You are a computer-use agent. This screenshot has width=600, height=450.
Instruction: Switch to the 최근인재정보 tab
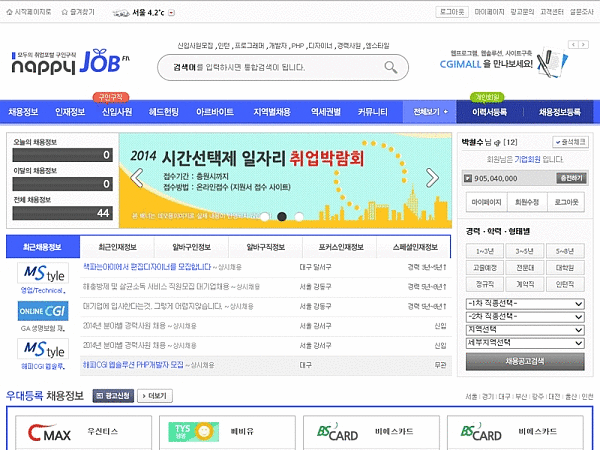[118, 246]
